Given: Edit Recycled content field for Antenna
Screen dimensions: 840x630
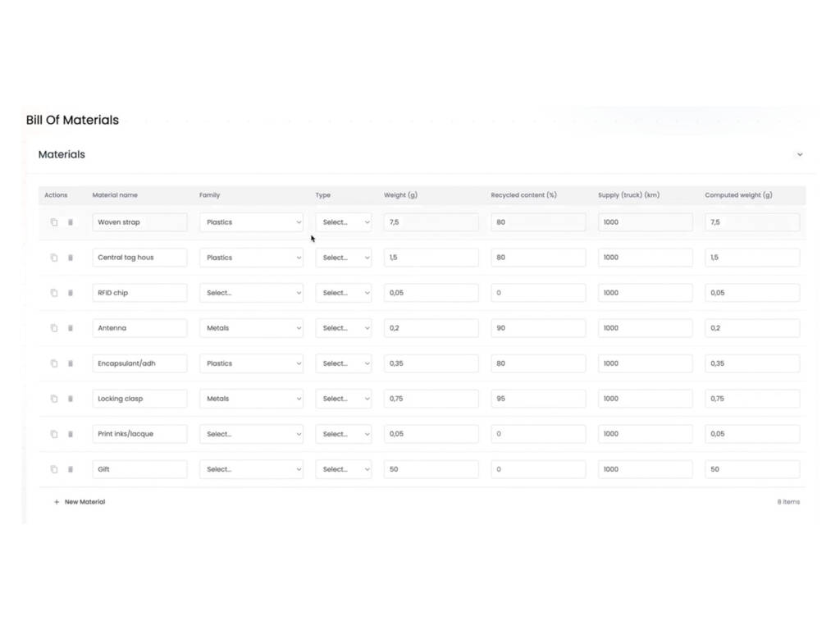Looking at the screenshot, I should (538, 328).
